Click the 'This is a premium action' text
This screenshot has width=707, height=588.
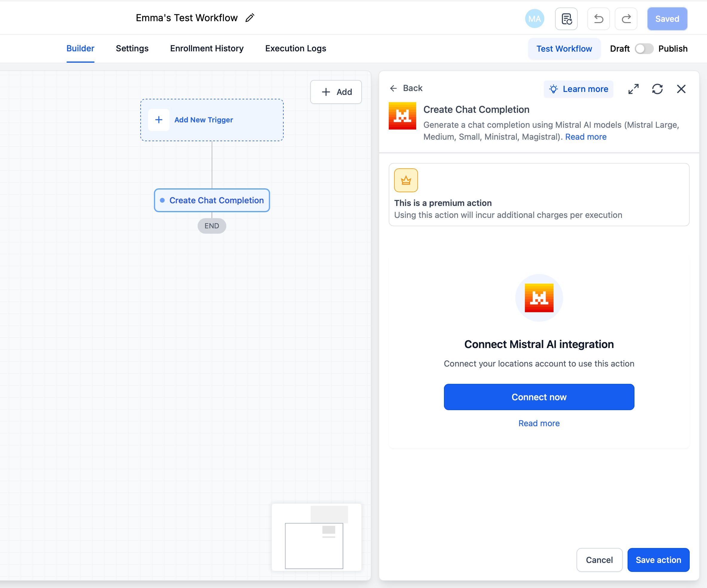coord(443,203)
